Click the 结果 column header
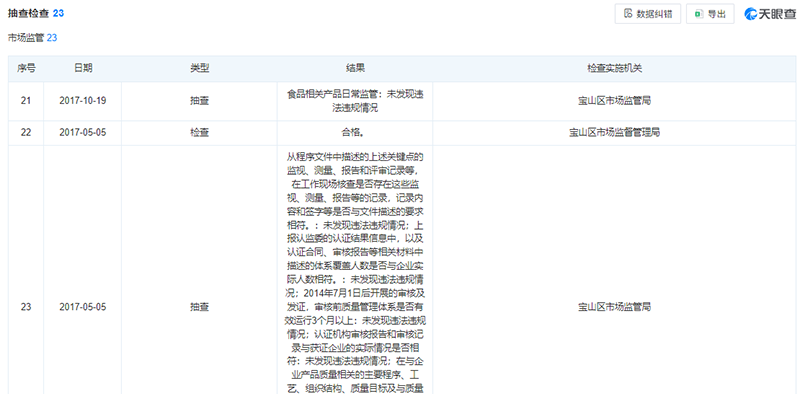 [x=355, y=68]
